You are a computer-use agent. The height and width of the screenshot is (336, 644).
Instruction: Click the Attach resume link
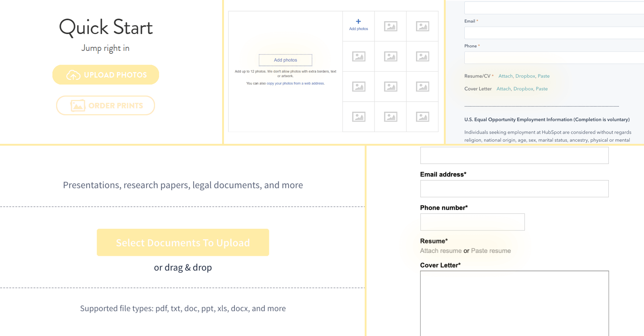pos(441,251)
